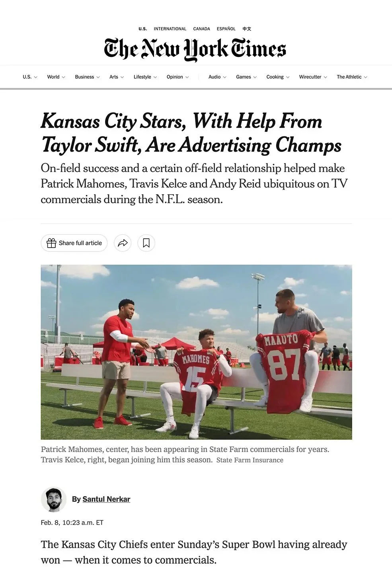Click the share arrow icon
The image size is (392, 573).
(123, 243)
